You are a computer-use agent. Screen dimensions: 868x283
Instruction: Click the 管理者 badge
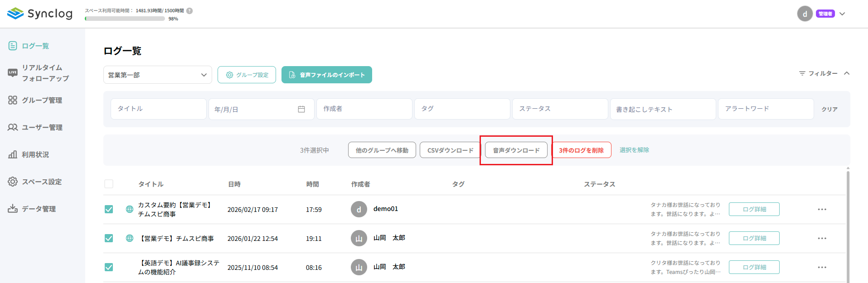point(825,14)
